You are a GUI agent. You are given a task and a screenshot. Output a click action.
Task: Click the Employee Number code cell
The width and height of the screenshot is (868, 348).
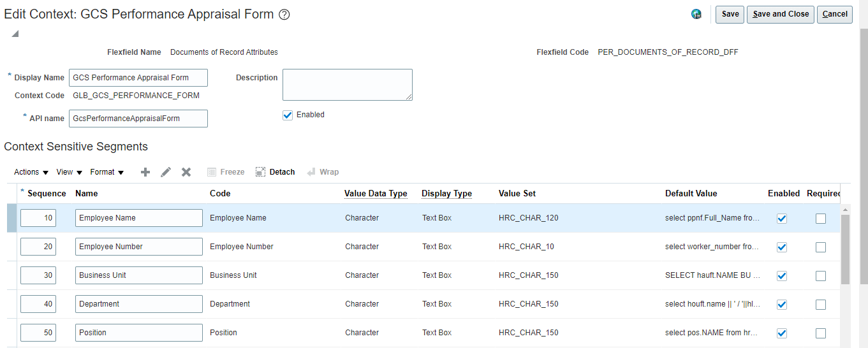click(242, 247)
